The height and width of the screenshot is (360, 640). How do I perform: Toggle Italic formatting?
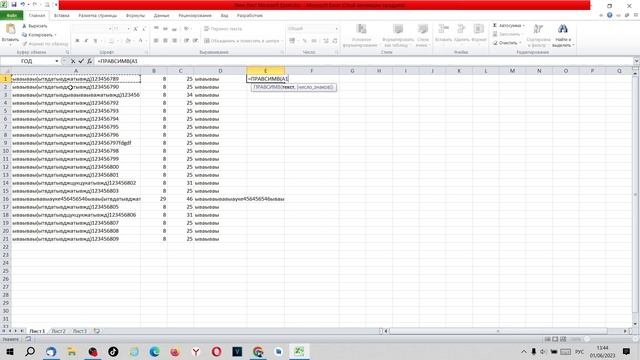click(x=86, y=41)
